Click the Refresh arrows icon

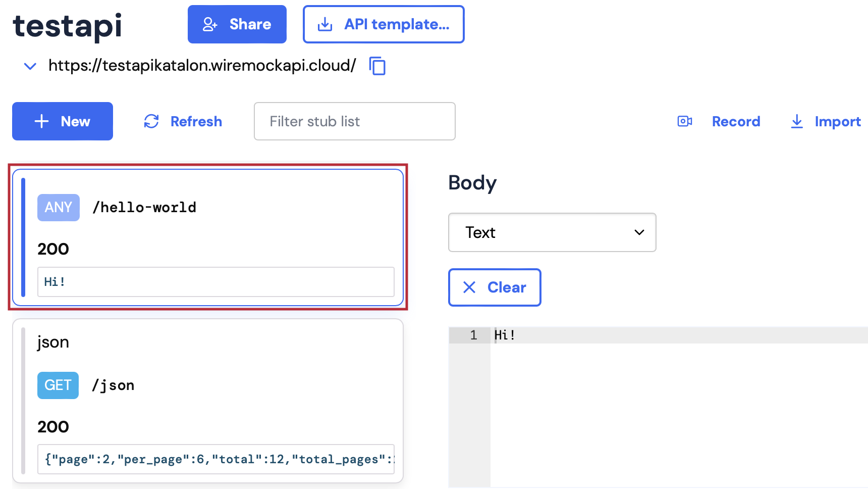pos(151,121)
